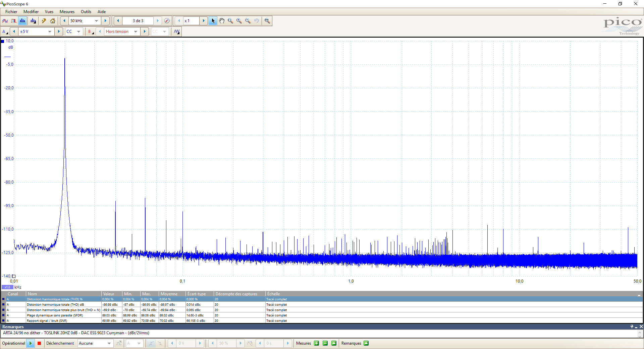Open the Mesures menu
Image resolution: width=644 pixels, height=349 pixels.
click(67, 12)
